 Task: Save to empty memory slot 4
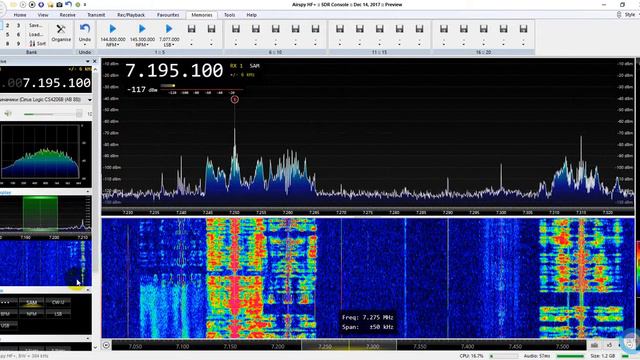pos(191,29)
